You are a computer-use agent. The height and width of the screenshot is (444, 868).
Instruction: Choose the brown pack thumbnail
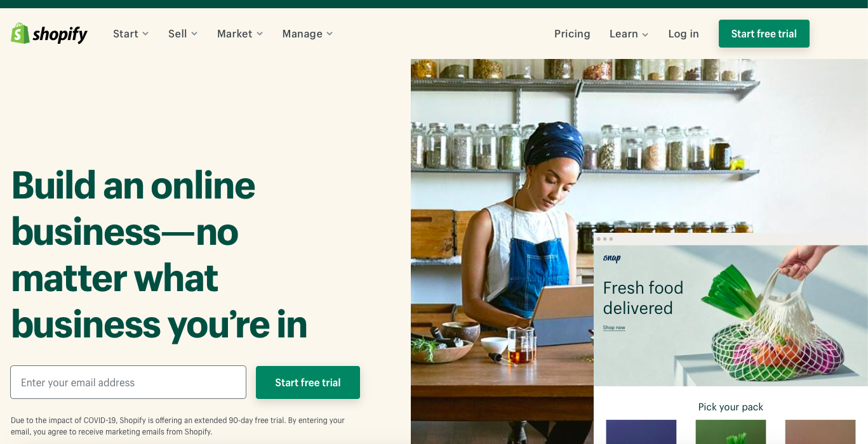[820, 431]
